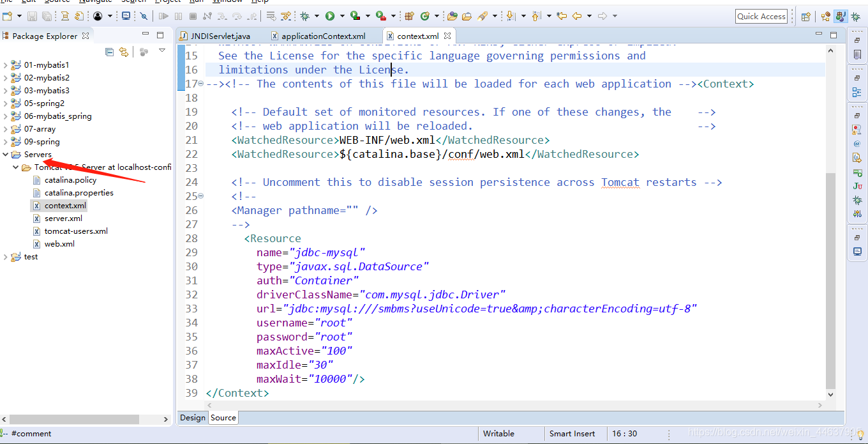Click the Skip All Breakpoints icon
Viewport: 868px width, 444px height.
pyautogui.click(x=144, y=16)
